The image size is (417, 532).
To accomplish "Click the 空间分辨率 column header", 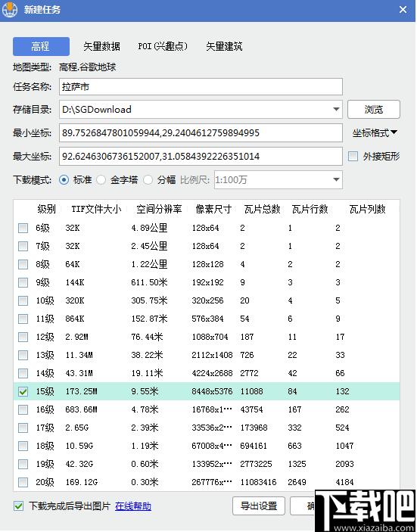I will click(x=159, y=210).
